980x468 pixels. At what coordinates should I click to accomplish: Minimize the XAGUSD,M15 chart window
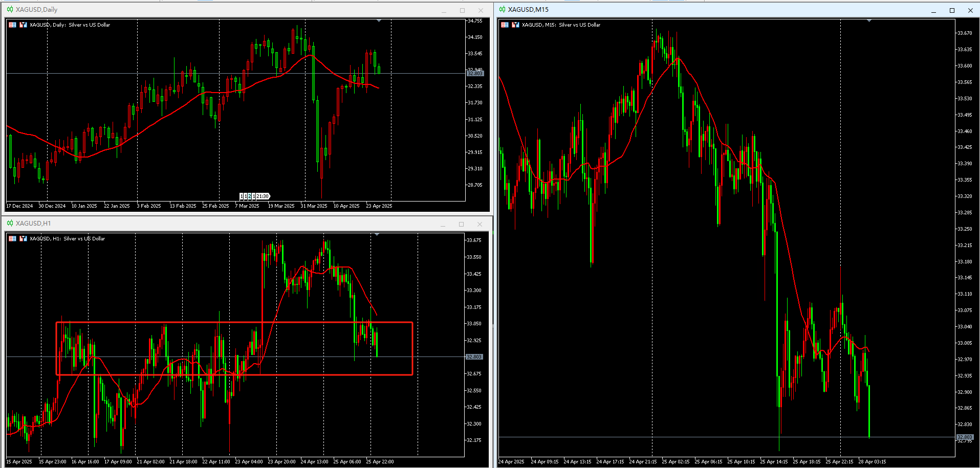click(933, 10)
